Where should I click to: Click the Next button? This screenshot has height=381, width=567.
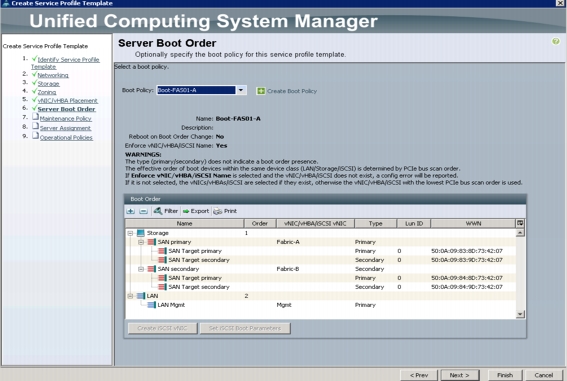[460, 375]
